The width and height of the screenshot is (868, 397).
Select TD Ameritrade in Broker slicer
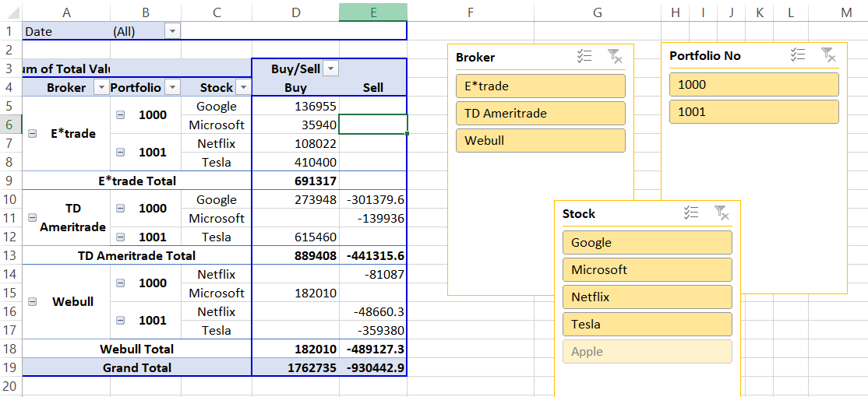tap(540, 113)
